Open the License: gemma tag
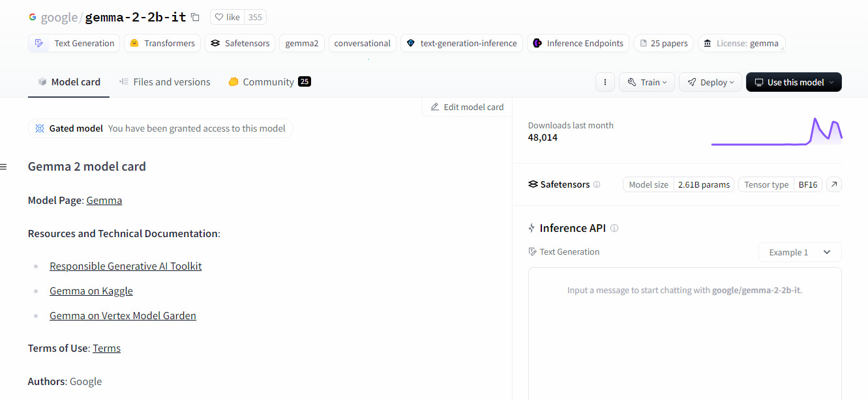 tap(741, 44)
